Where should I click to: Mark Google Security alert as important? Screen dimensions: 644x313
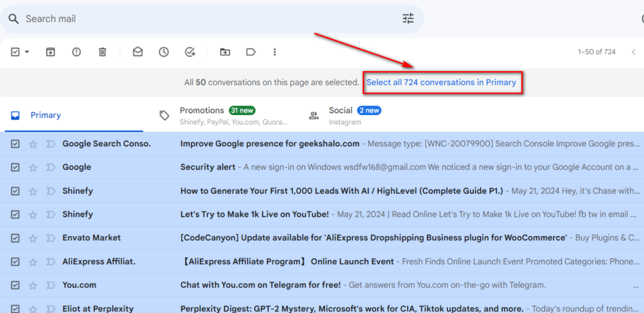(x=50, y=167)
